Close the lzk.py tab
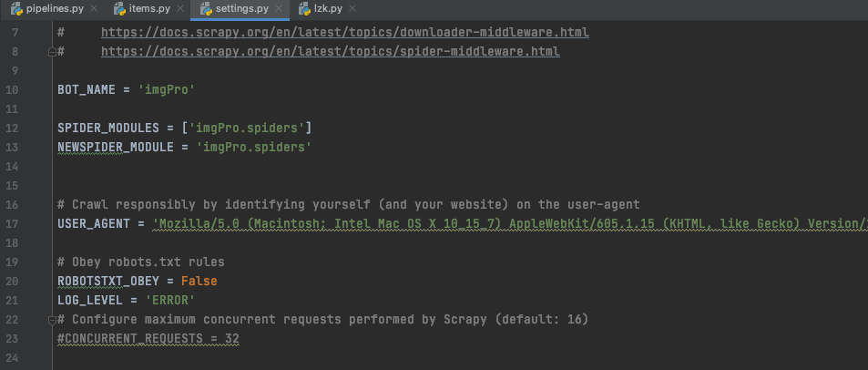Image resolution: width=868 pixels, height=370 pixels. [x=352, y=9]
